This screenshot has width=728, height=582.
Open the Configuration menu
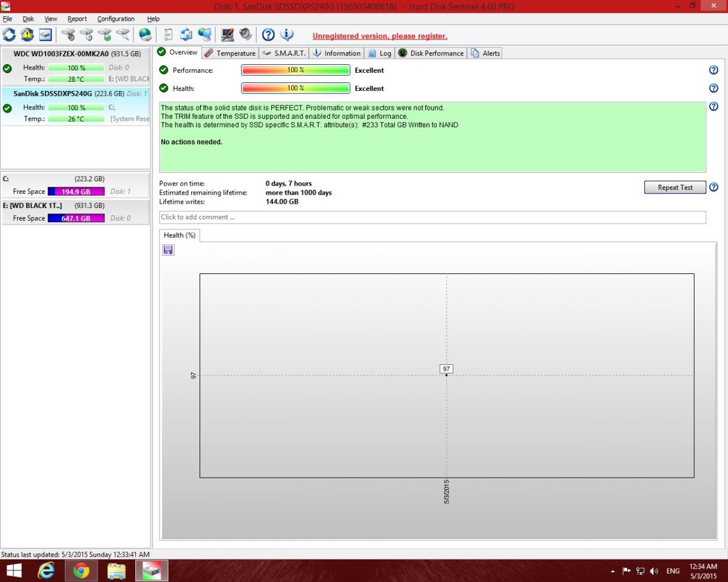click(116, 19)
